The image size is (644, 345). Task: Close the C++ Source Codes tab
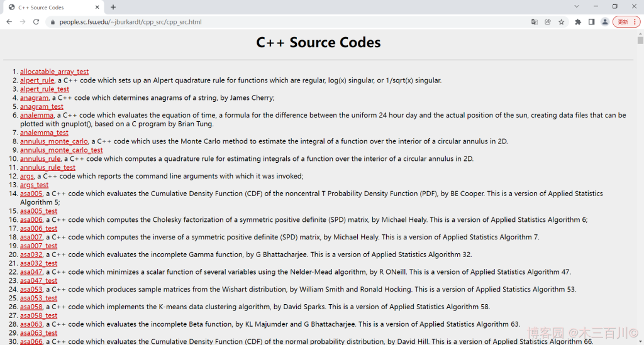click(x=97, y=8)
